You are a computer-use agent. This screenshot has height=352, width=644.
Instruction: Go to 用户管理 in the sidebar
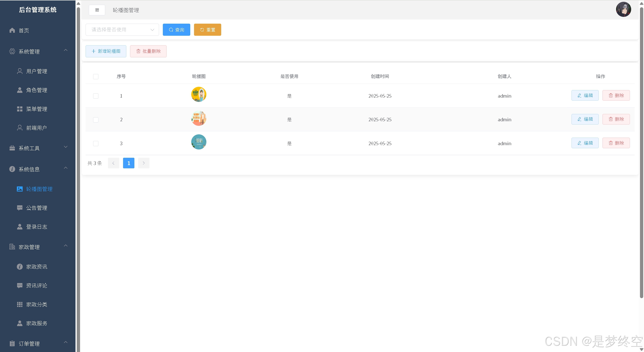click(37, 71)
